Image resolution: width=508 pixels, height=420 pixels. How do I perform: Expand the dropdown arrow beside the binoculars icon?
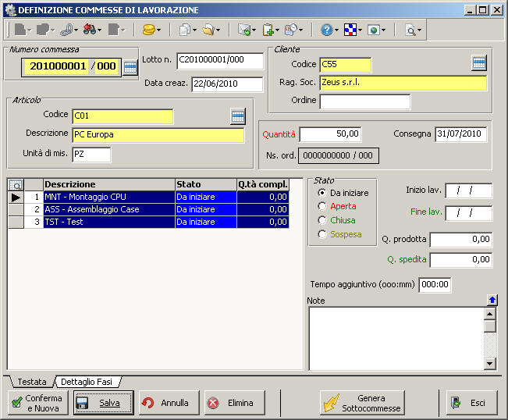pos(101,30)
